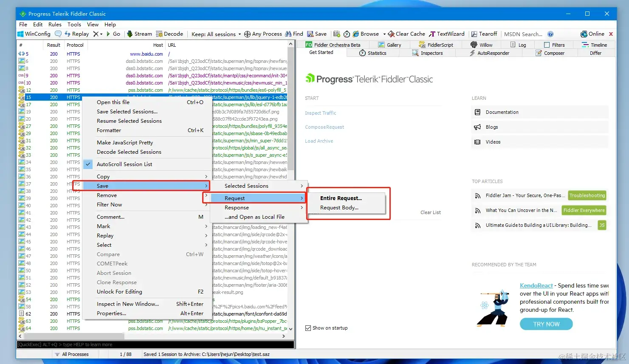This screenshot has height=364, width=629.
Task: Toggle AutoScroll Session List checkmark
Action: tap(88, 164)
